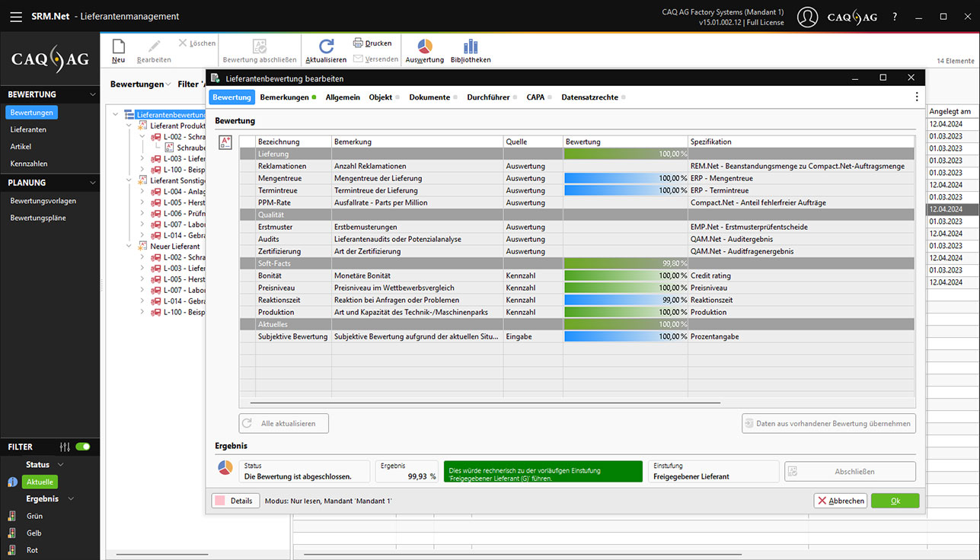The height and width of the screenshot is (560, 980).
Task: Click the filter settings sliders icon
Action: [x=65, y=447]
